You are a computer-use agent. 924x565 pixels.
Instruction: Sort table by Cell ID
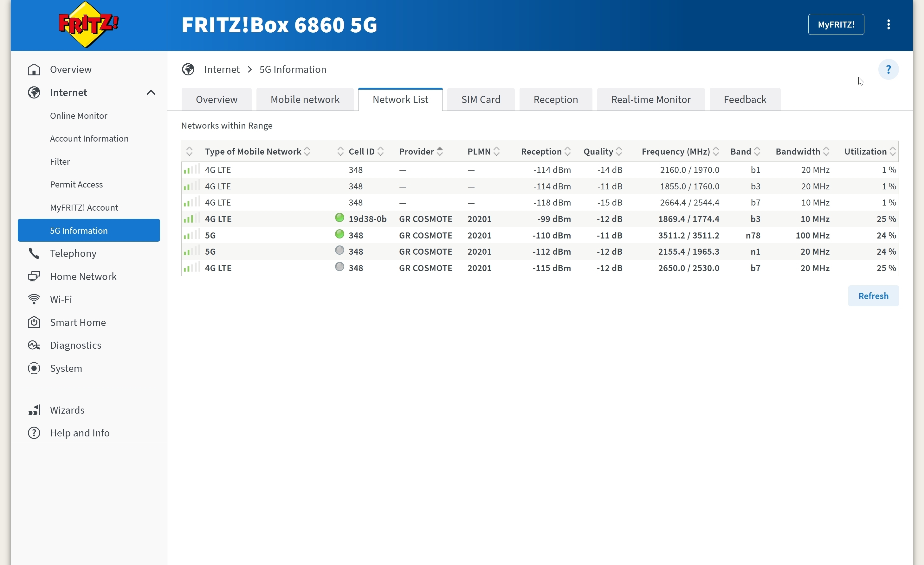pyautogui.click(x=366, y=151)
